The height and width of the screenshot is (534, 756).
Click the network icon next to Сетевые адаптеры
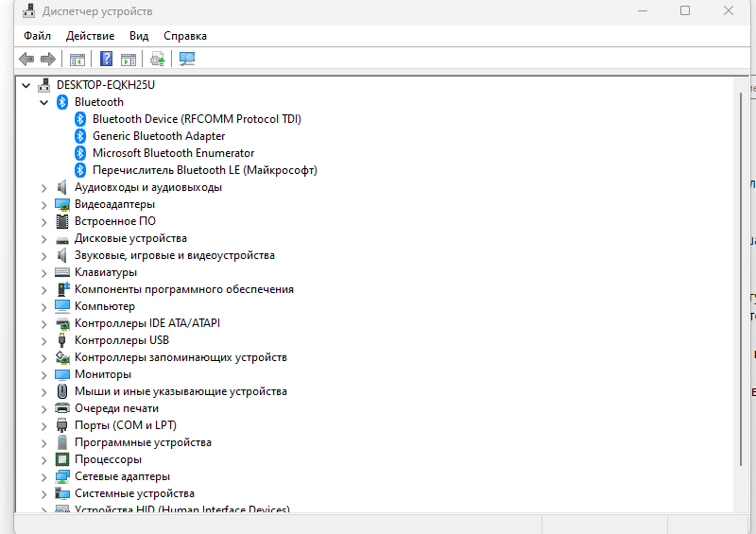tap(62, 476)
